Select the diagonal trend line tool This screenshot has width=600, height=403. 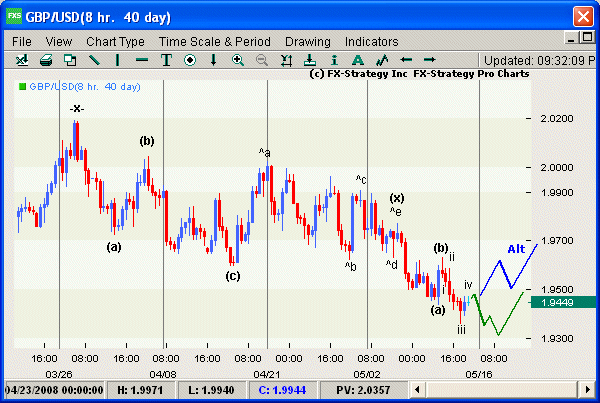click(x=94, y=60)
